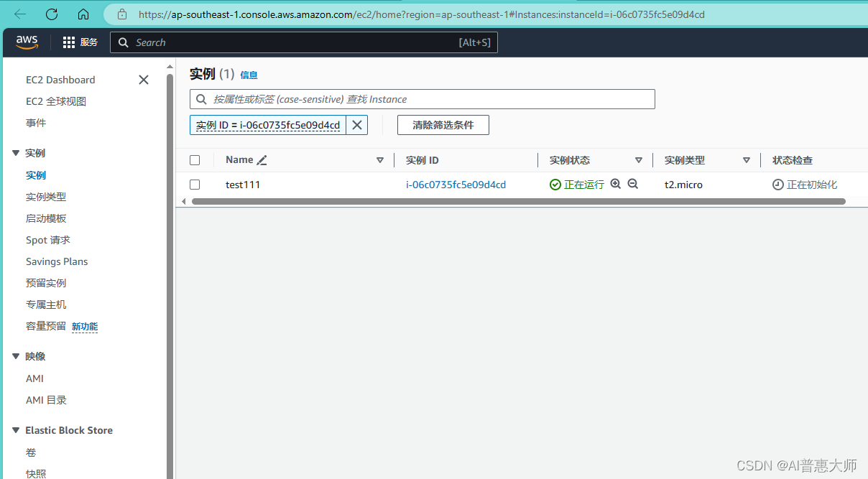868x479 pixels.
Task: Click the 正在运行 status text
Action: click(584, 185)
